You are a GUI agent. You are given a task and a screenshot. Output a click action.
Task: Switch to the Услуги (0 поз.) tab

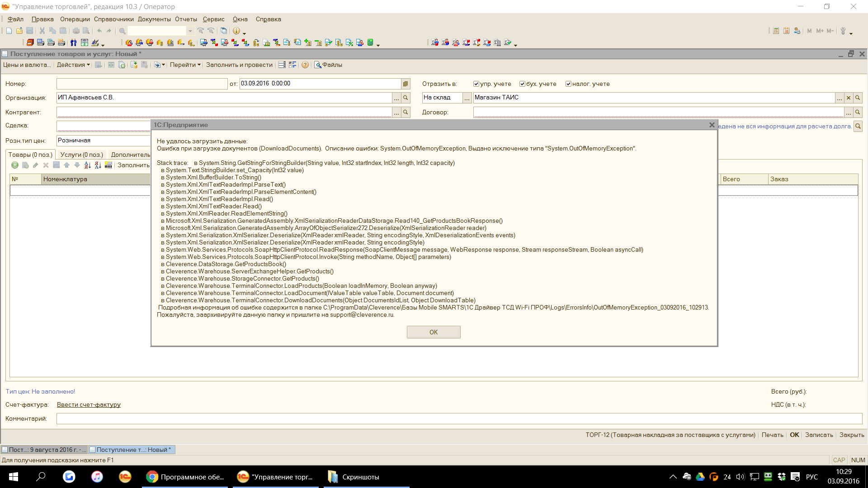[x=82, y=155]
